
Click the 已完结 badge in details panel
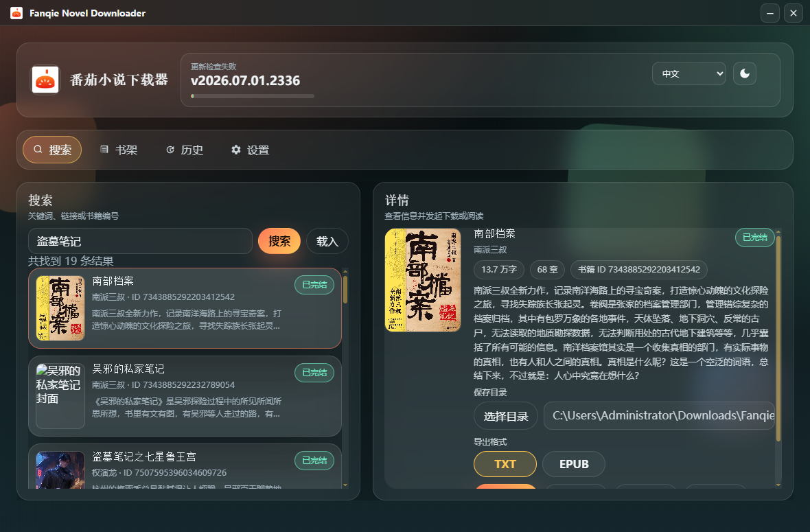(754, 238)
